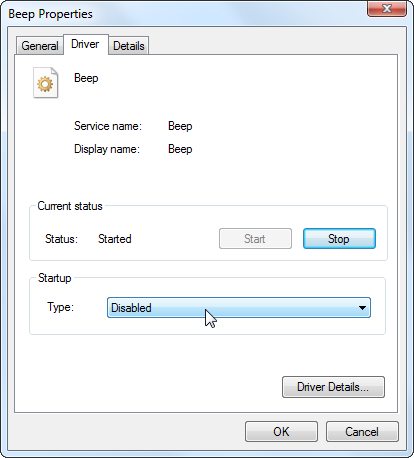Click the Status label
The image size is (414, 458).
coord(61,239)
